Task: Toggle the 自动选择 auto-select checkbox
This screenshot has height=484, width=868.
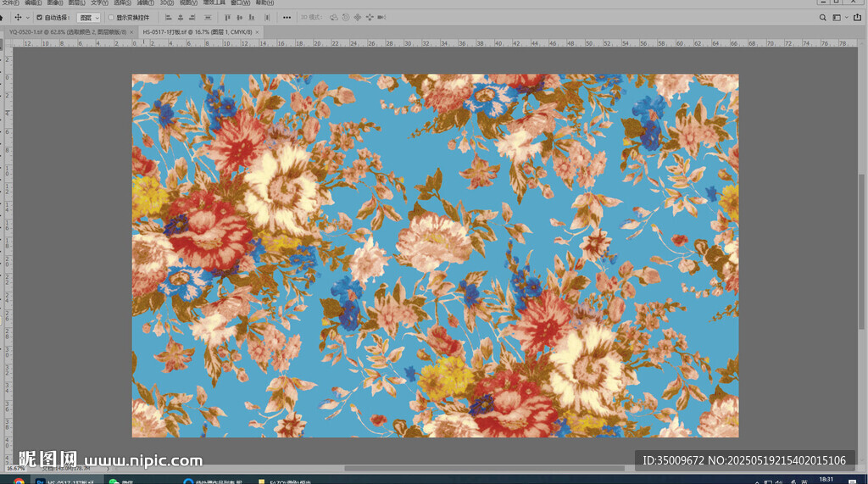Action: 38,17
